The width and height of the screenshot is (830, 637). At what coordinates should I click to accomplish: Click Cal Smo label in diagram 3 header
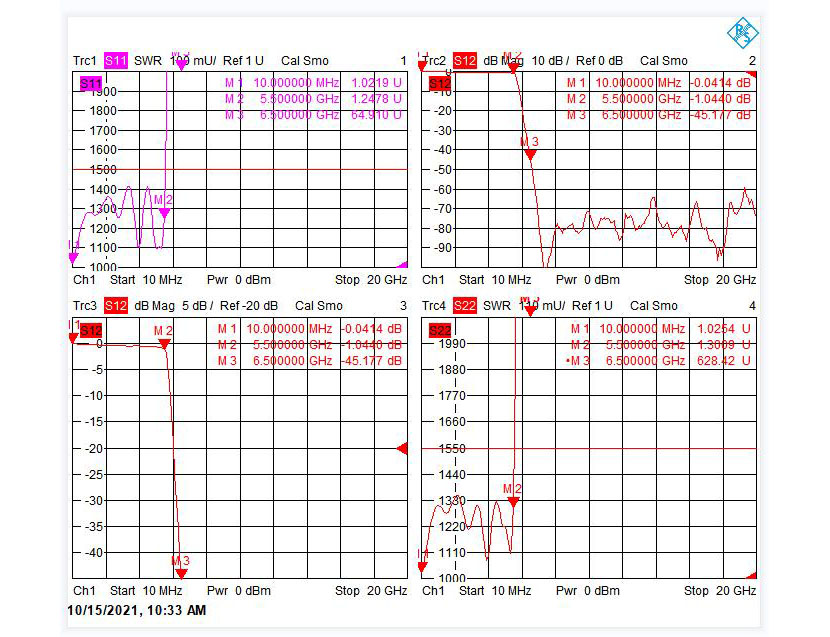(x=319, y=306)
